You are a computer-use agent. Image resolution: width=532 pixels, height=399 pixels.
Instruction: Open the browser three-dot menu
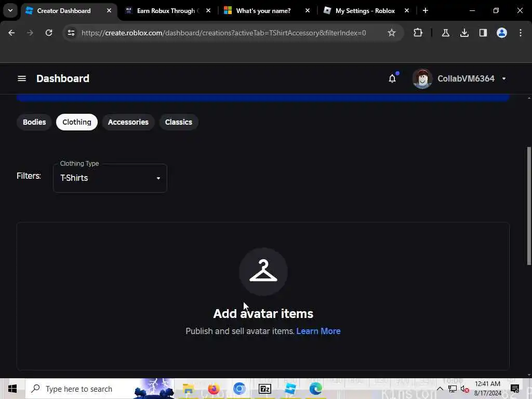tap(521, 33)
